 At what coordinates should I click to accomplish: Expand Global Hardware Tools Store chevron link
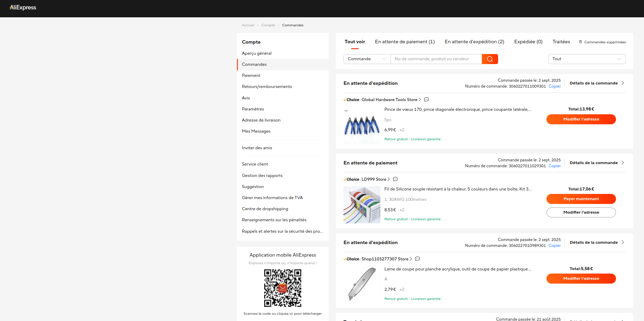420,100
